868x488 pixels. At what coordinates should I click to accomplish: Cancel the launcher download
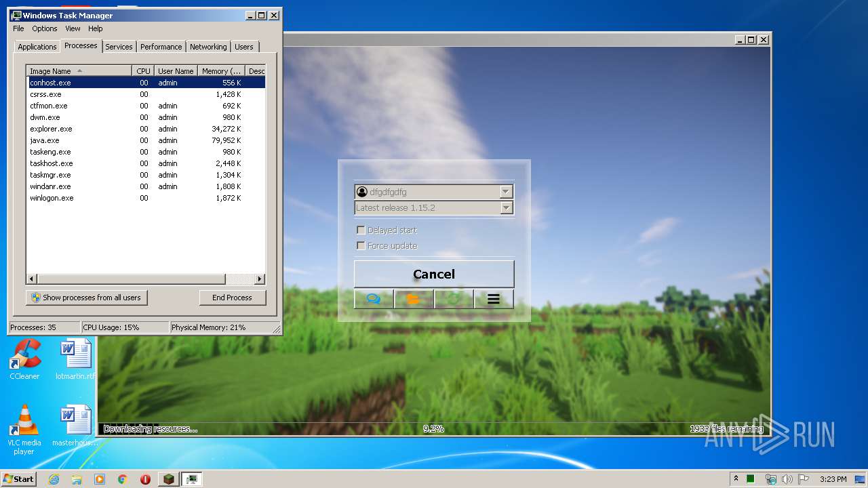434,274
